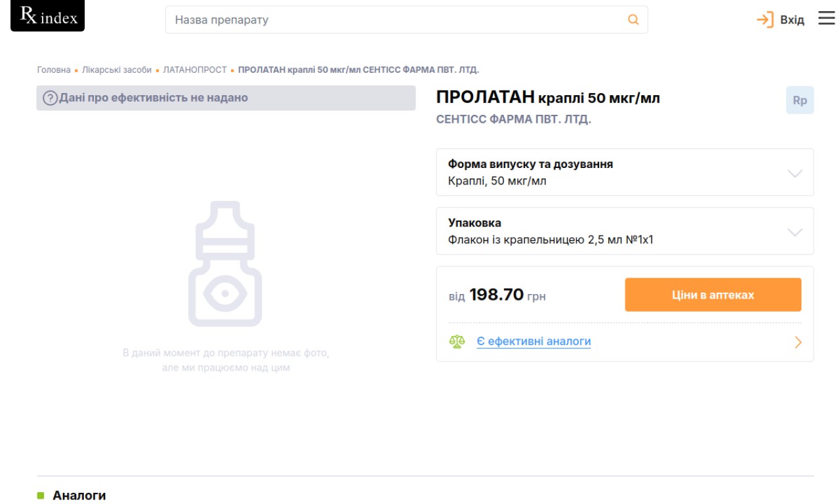Click the Головна breadcrumb
Viewport: 840px width, 504px height.
(x=53, y=70)
